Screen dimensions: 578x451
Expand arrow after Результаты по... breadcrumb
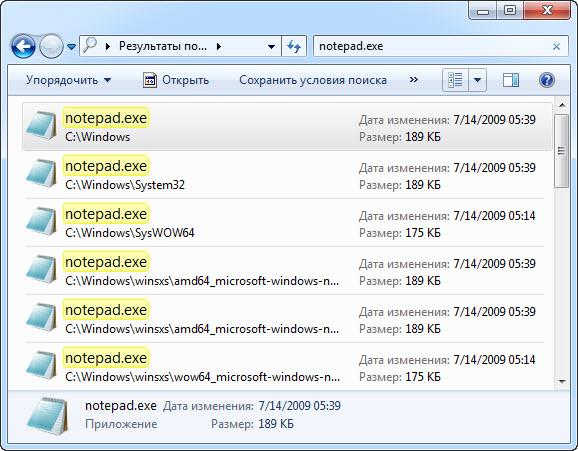219,46
